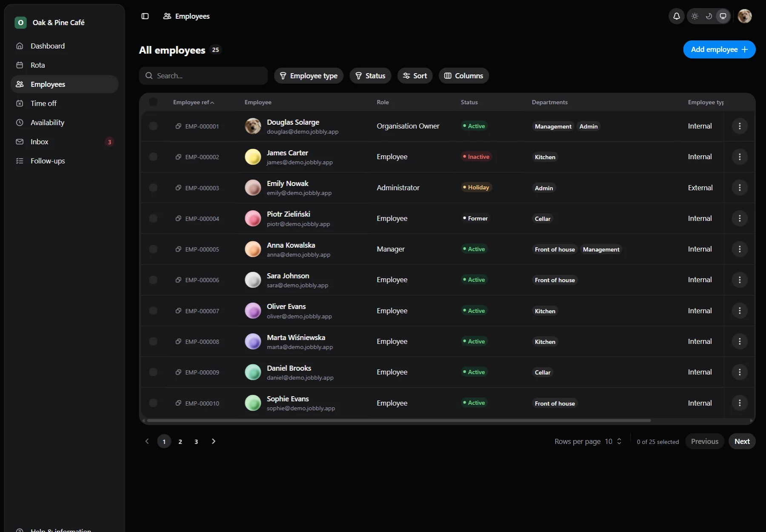The image size is (766, 532).
Task: Copy link icon beside EMP-000005
Action: coord(178,249)
